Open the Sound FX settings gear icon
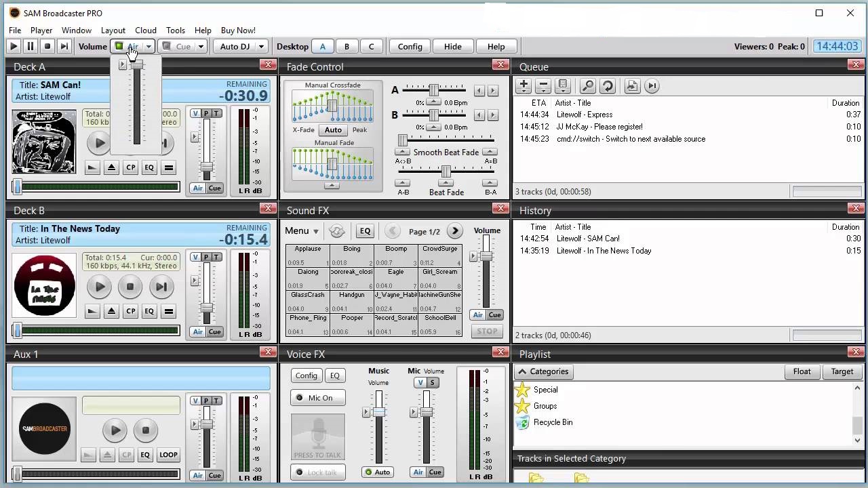 click(337, 231)
